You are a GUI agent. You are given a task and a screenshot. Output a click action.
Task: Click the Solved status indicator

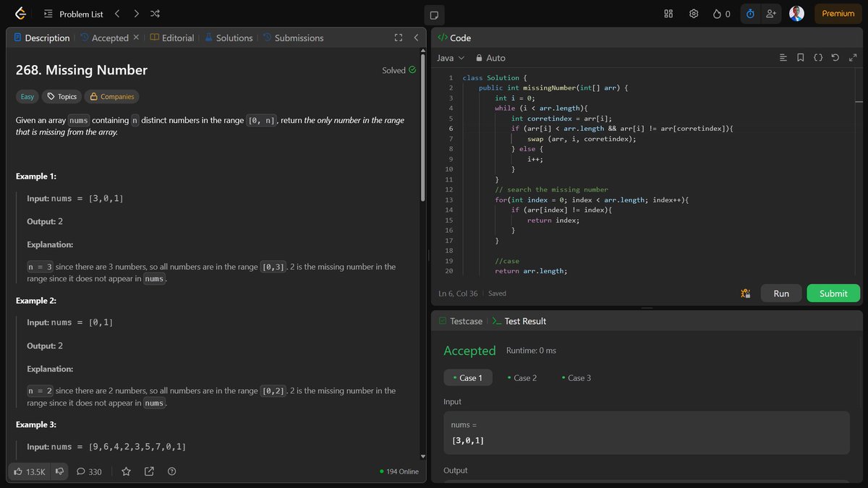point(399,70)
